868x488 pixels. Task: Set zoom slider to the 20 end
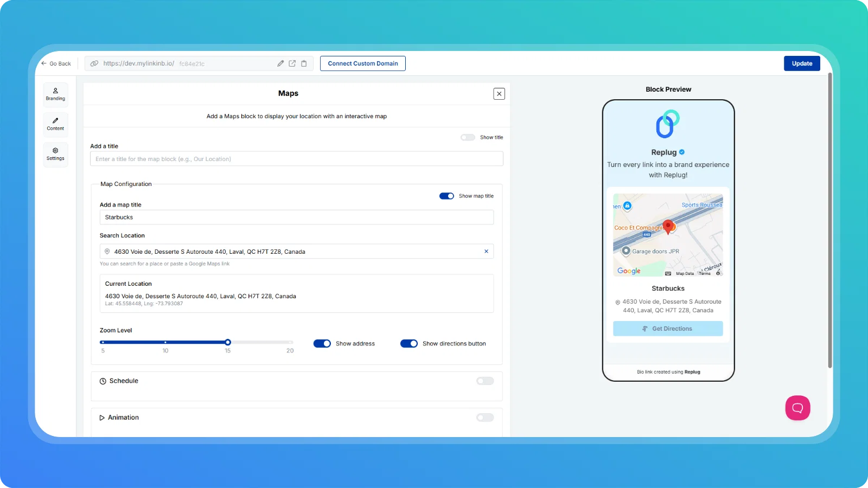[x=291, y=342]
